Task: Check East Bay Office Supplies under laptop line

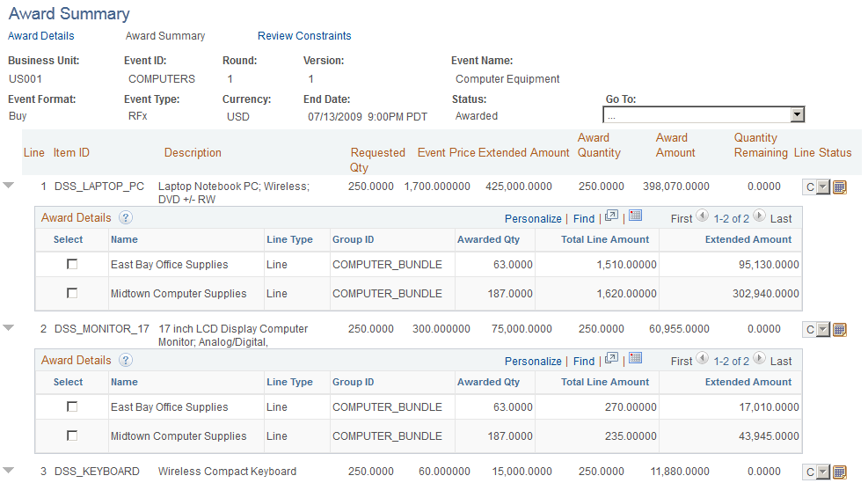Action: coord(72,264)
